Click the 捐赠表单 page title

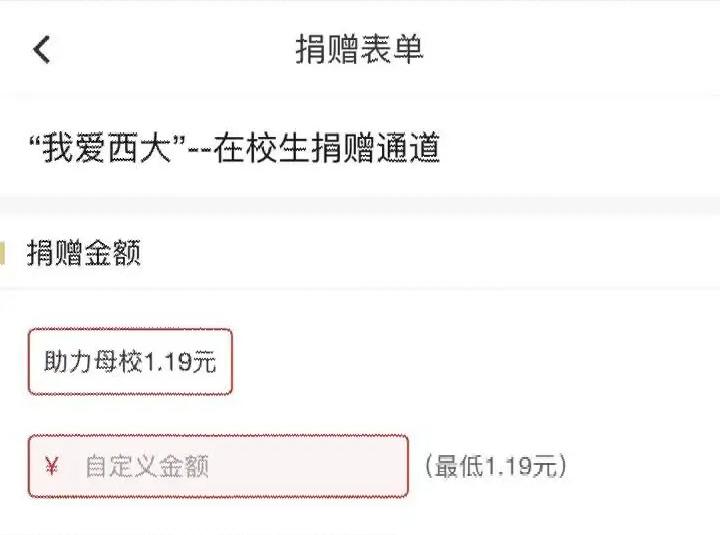[x=359, y=49]
